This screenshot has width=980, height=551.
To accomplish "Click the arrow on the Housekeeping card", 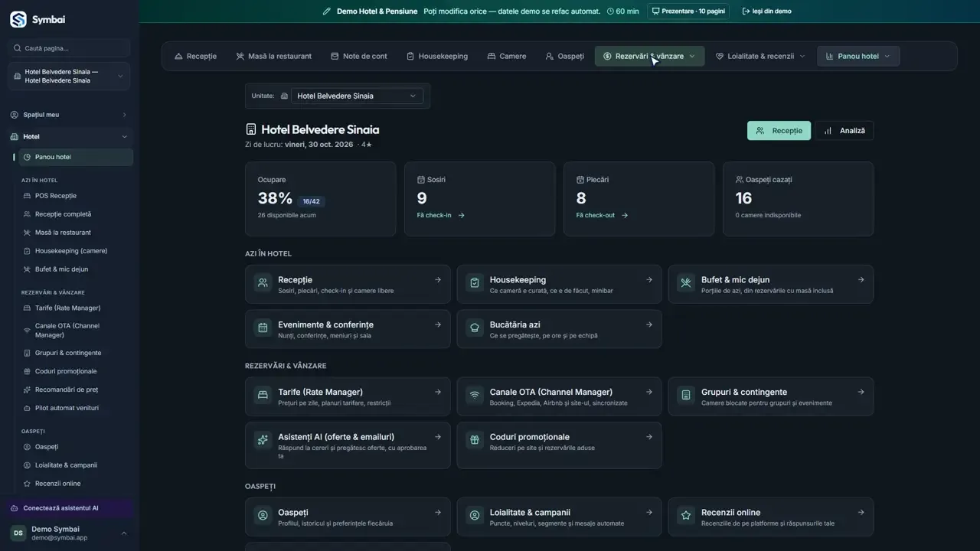I will coord(649,279).
